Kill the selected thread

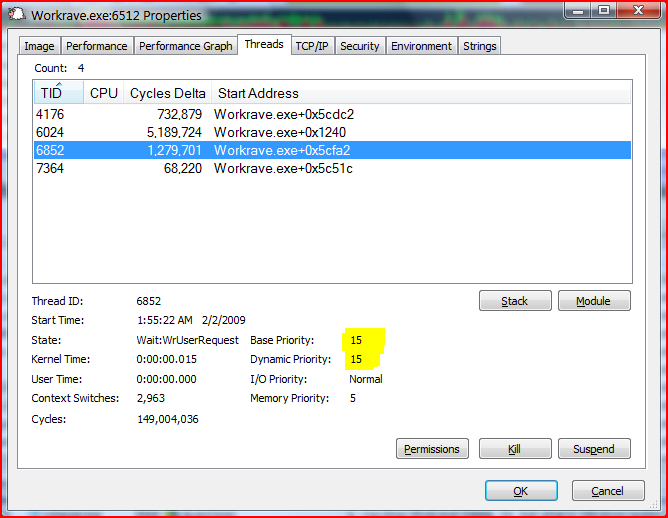[514, 449]
